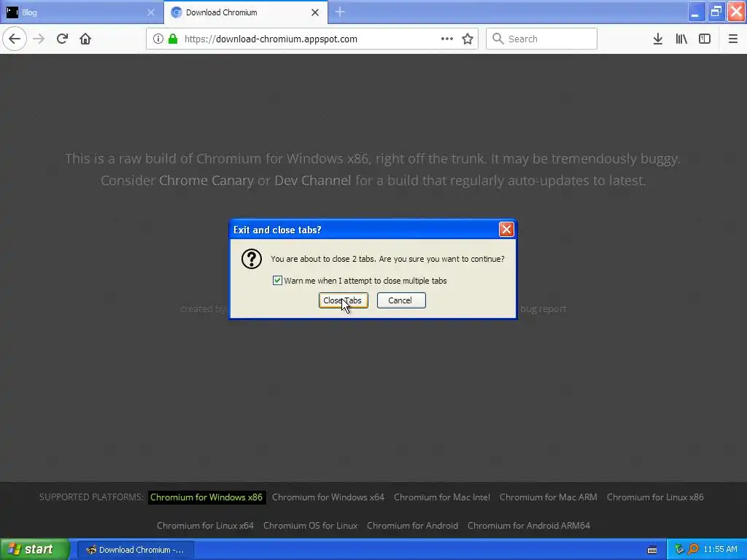Open the Dev Channel link
Screen dimensions: 747x560
point(312,181)
